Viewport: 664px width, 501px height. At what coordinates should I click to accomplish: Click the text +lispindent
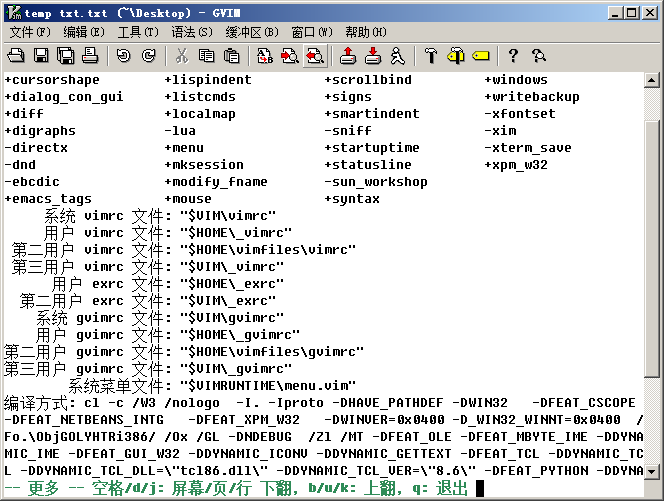click(208, 80)
